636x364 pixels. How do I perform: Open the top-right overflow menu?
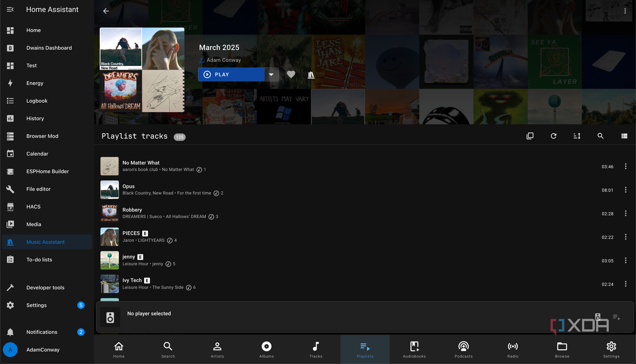(625, 11)
